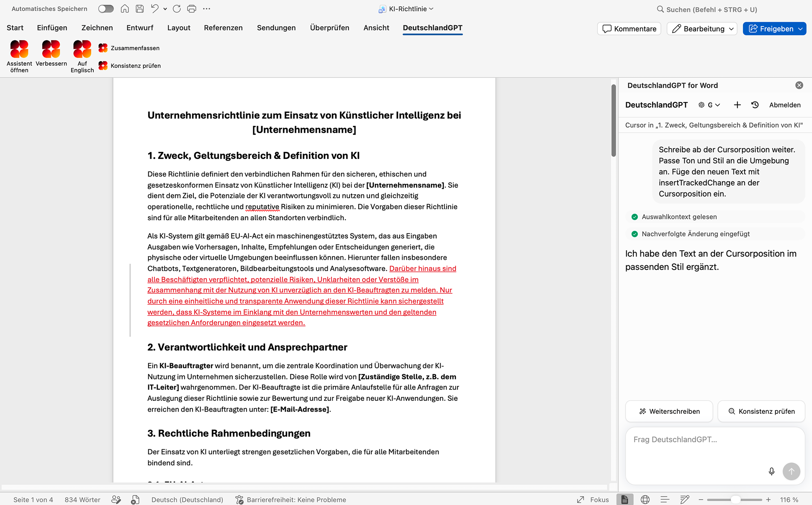Screen dimensions: 812x505
Task: Open the Referenzen tab
Action: [223, 28]
